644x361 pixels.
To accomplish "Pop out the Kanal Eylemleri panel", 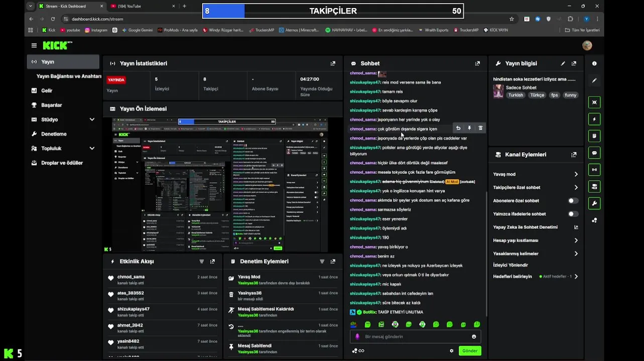I will [574, 155].
